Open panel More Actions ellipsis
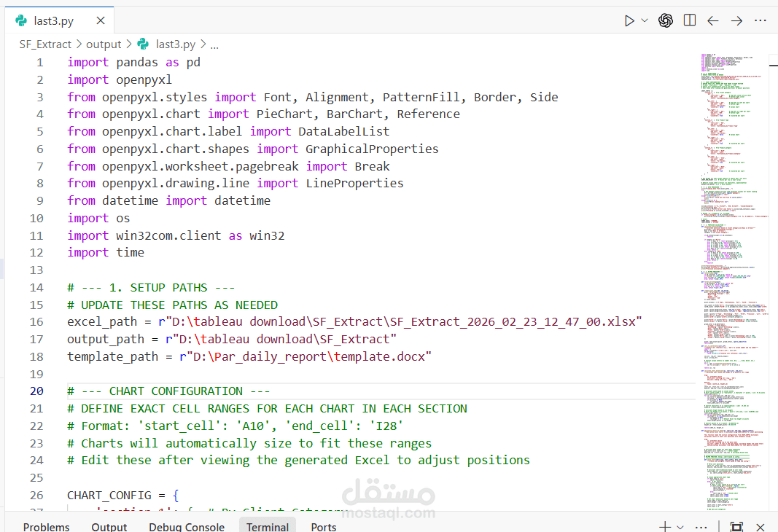 coord(701,527)
